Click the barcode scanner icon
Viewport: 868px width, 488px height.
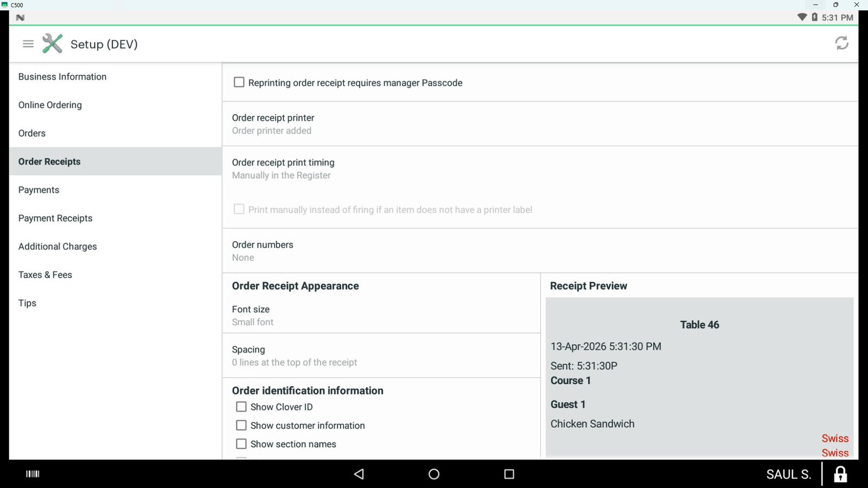coord(33,474)
